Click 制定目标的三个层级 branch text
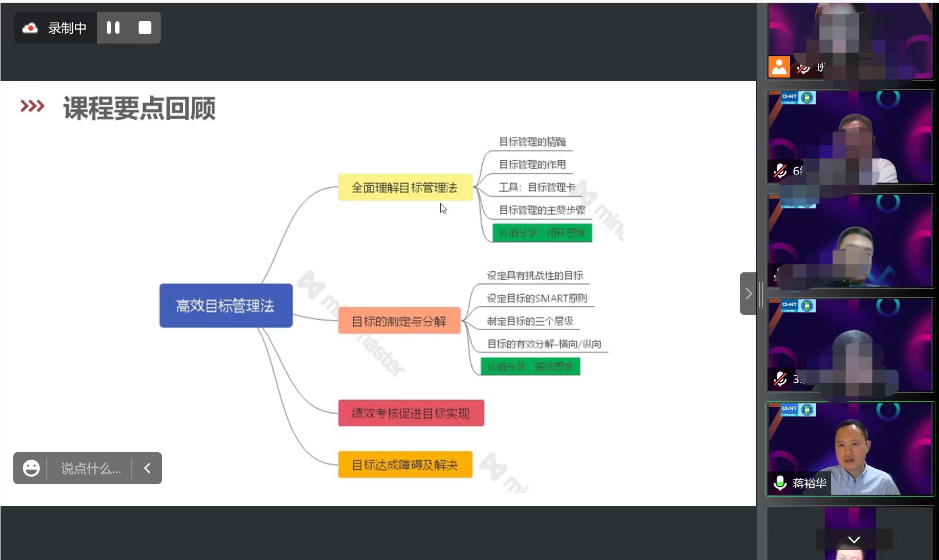Screen dimensions: 939x560 [530, 321]
